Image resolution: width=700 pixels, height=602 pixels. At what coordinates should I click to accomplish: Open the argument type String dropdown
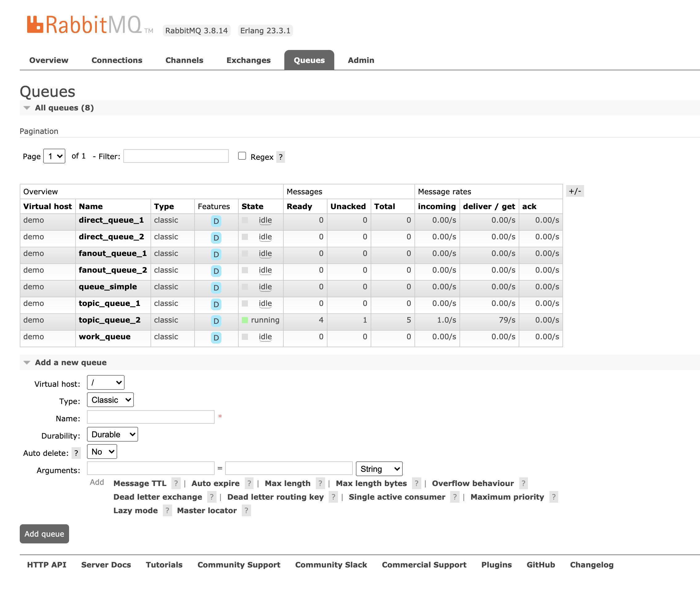click(379, 469)
